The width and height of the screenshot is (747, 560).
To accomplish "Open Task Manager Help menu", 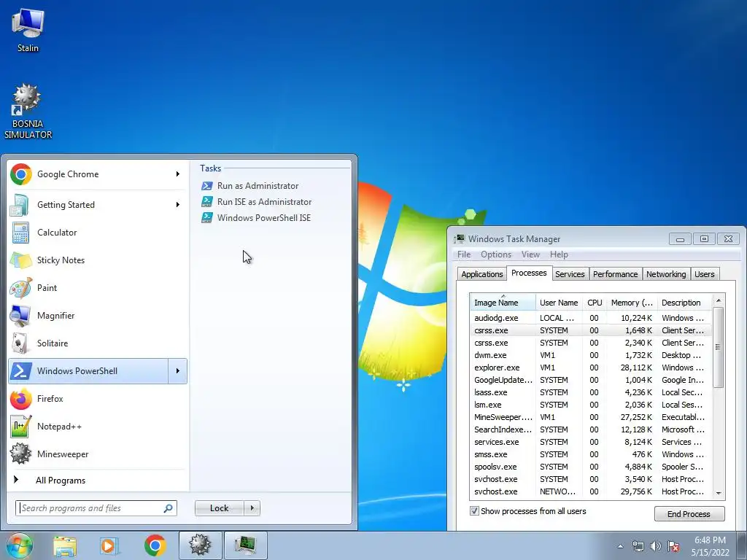I will [x=559, y=254].
